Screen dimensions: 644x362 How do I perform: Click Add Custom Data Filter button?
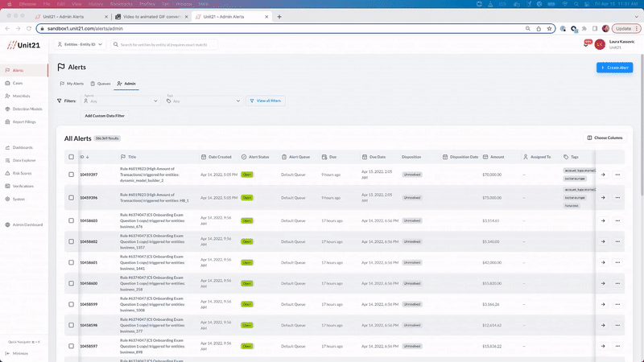(105, 116)
